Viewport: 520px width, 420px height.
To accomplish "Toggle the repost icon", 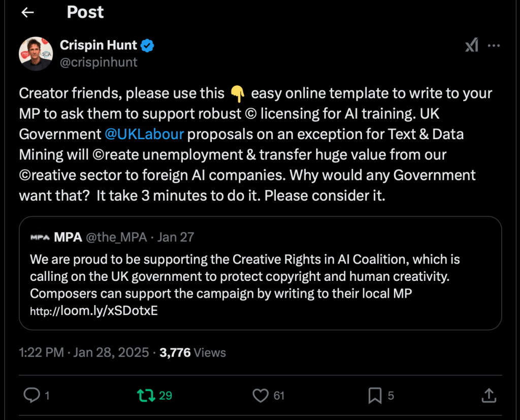I will point(146,395).
